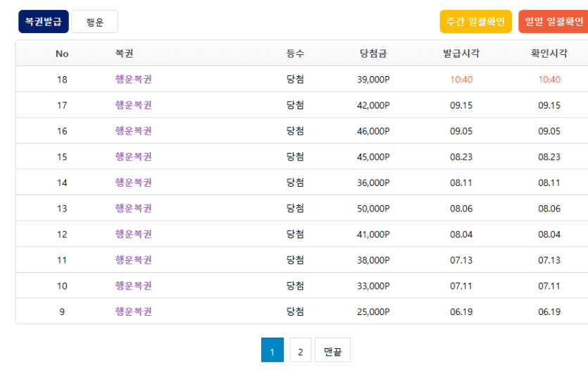Open 행운복권 link in row 10
This screenshot has width=588, height=370.
pos(133,286)
